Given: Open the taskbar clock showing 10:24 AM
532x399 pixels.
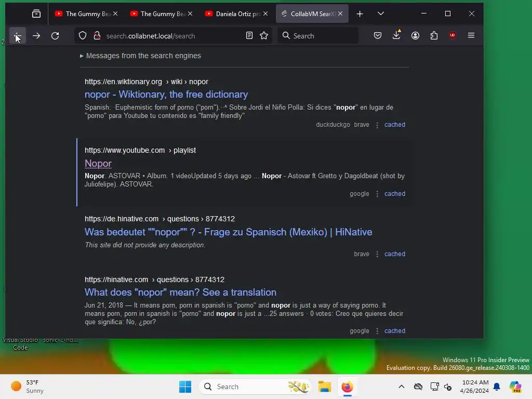Looking at the screenshot, I should 475,387.
